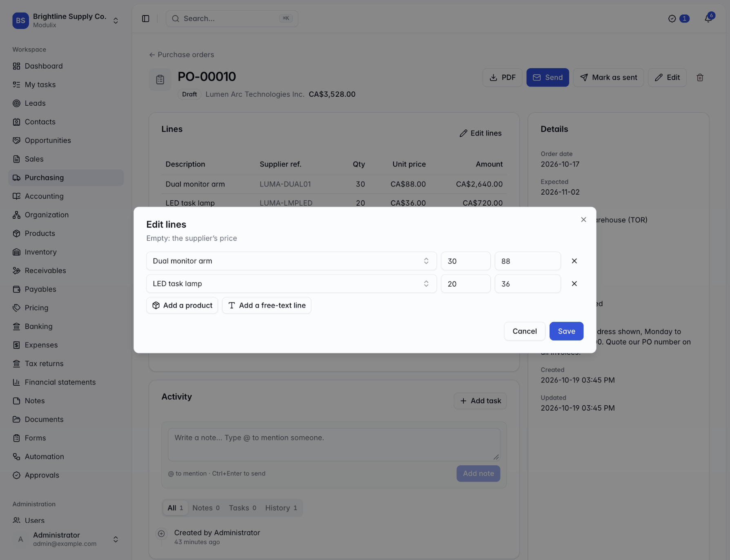Open Notes in the sidebar
The height and width of the screenshot is (560, 730).
[x=66, y=401]
